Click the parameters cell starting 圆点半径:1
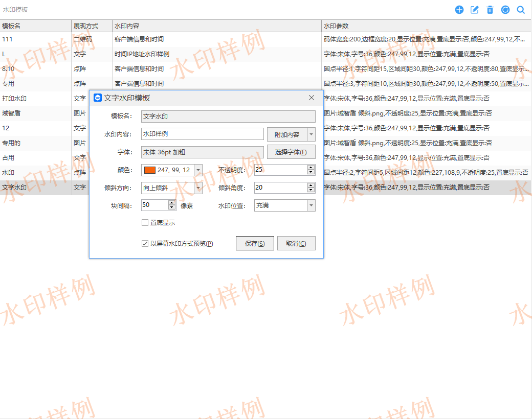Image resolution: width=532 pixels, height=419 pixels. click(427, 69)
